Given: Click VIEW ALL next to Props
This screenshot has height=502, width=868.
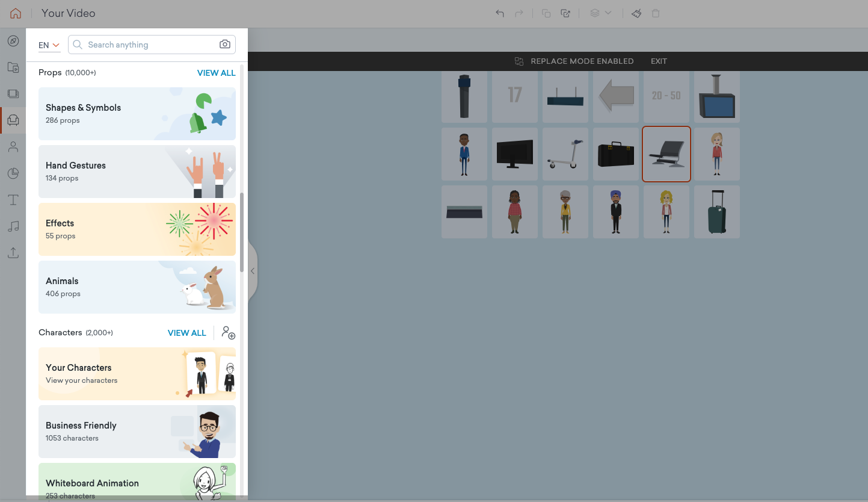Looking at the screenshot, I should pyautogui.click(x=216, y=73).
